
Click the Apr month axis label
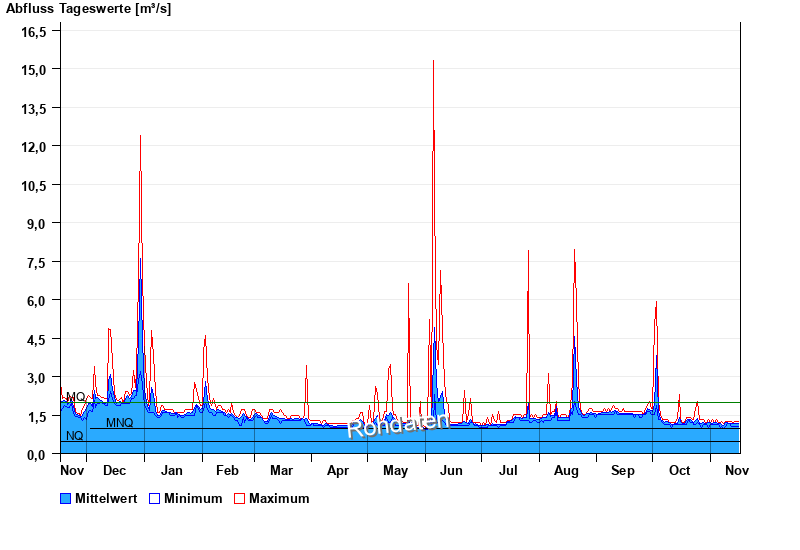click(338, 470)
